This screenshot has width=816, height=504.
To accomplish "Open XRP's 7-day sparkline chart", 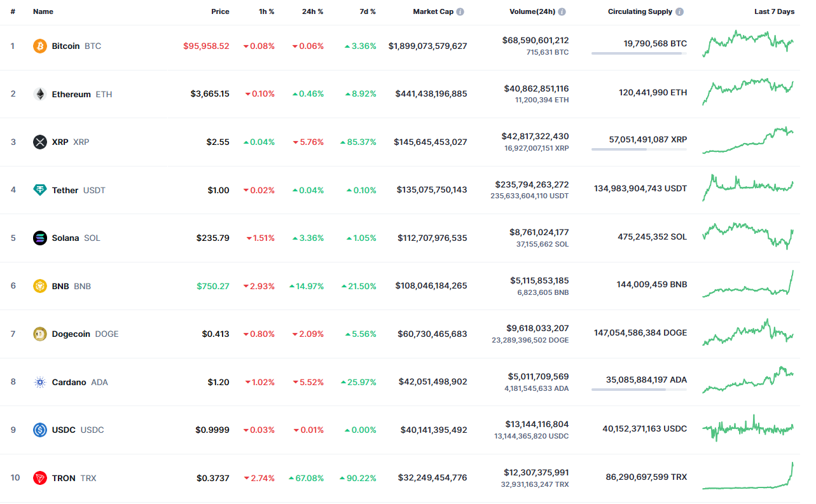I will (x=748, y=140).
